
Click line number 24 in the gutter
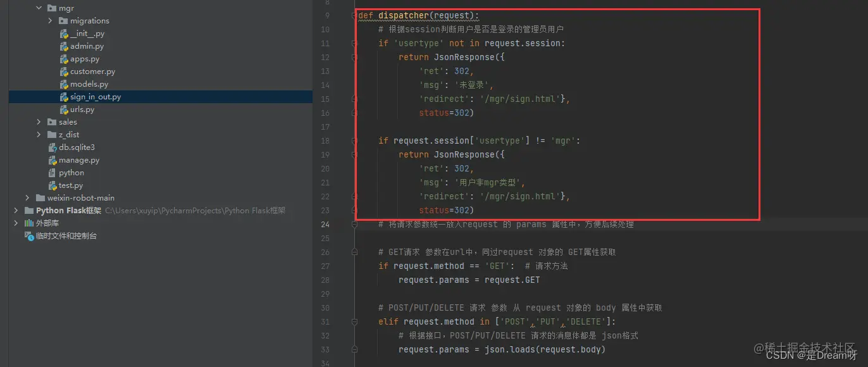pyautogui.click(x=325, y=225)
